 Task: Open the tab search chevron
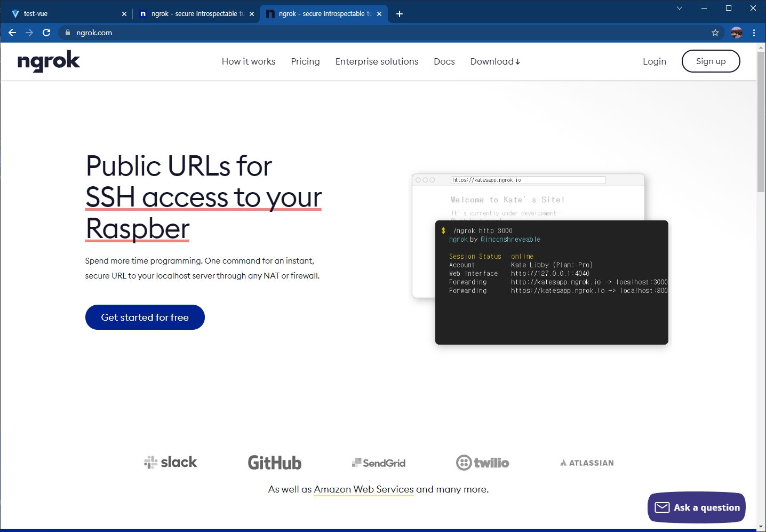[680, 8]
